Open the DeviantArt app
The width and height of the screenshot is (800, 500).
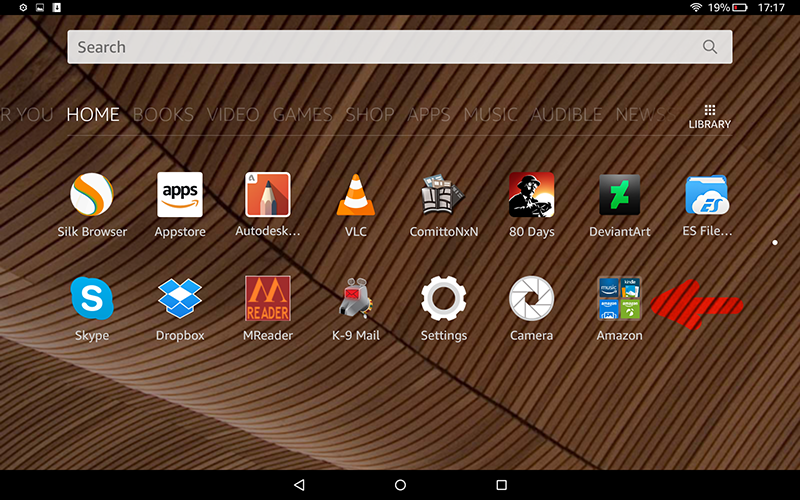click(x=619, y=195)
